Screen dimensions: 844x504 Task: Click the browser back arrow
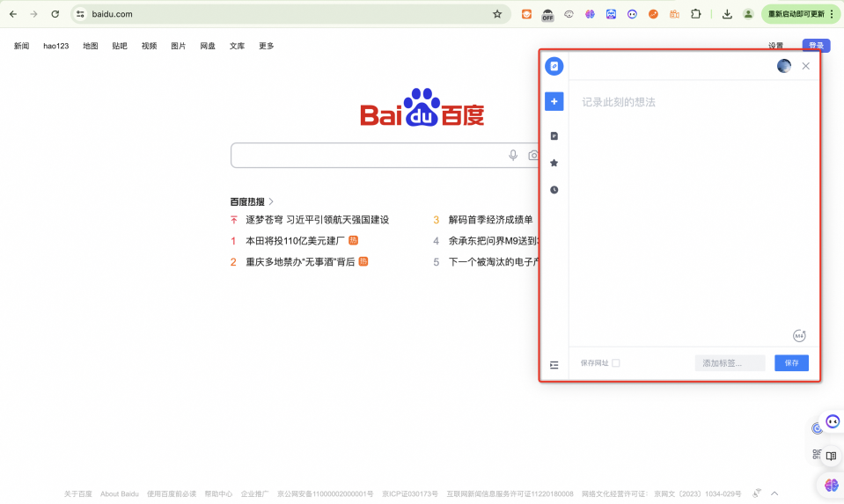coord(13,14)
